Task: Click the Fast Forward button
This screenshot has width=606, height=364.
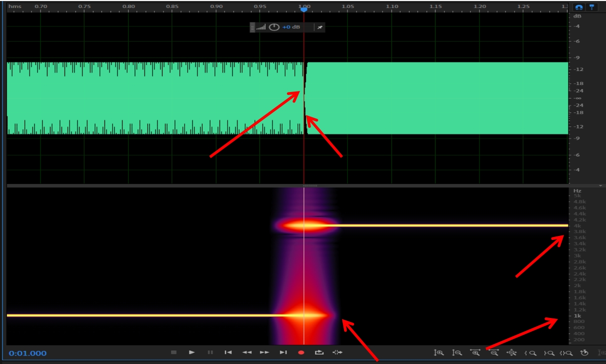Action: pos(264,352)
